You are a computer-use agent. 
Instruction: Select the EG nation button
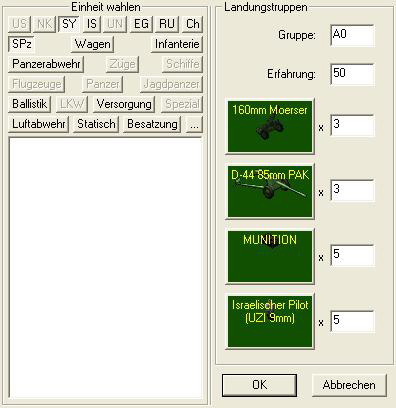pos(141,24)
